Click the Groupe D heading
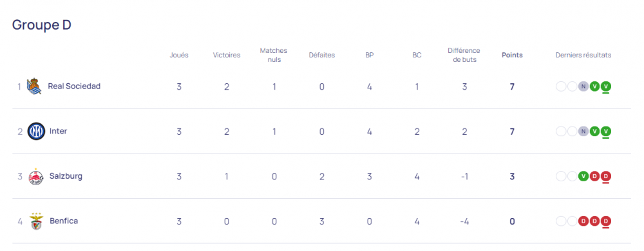The width and height of the screenshot is (644, 251). coord(41,25)
